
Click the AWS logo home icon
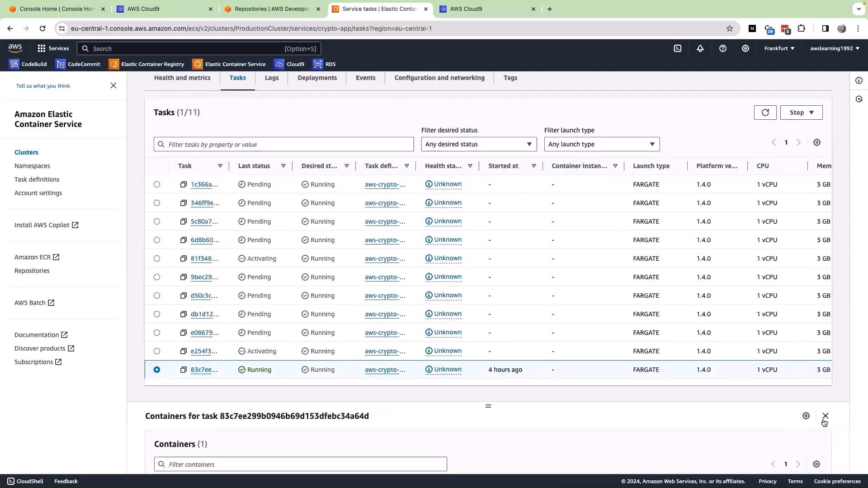tap(15, 48)
